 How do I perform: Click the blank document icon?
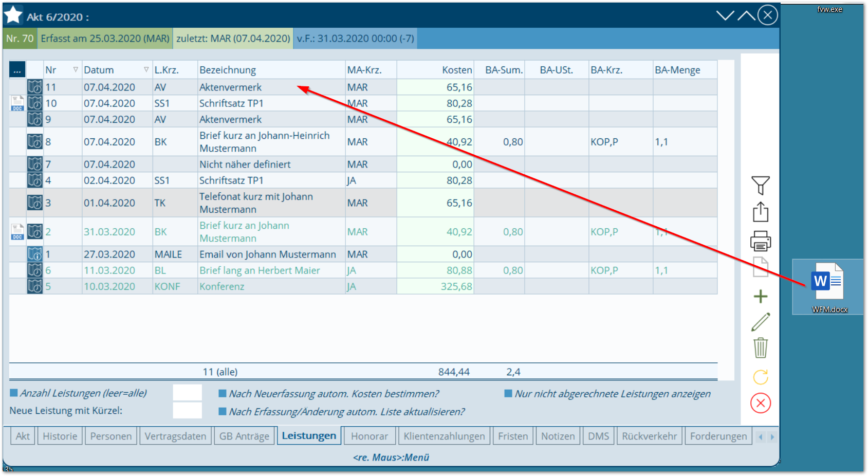(761, 267)
